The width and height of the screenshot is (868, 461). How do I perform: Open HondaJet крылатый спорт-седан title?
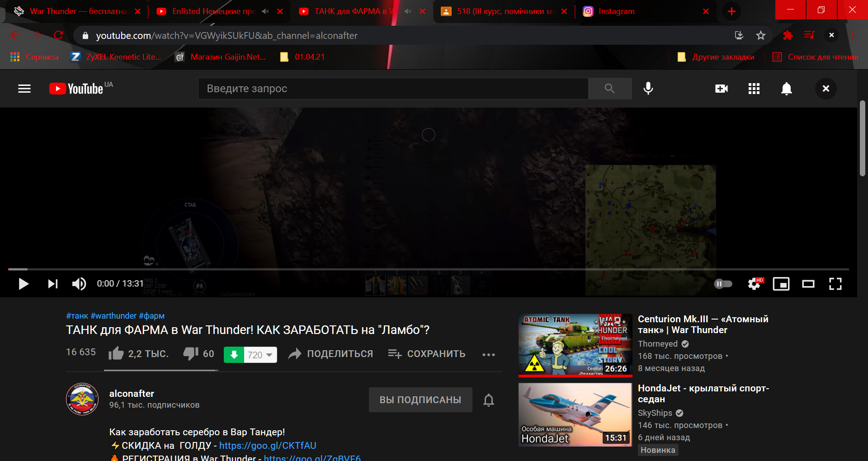pos(703,394)
